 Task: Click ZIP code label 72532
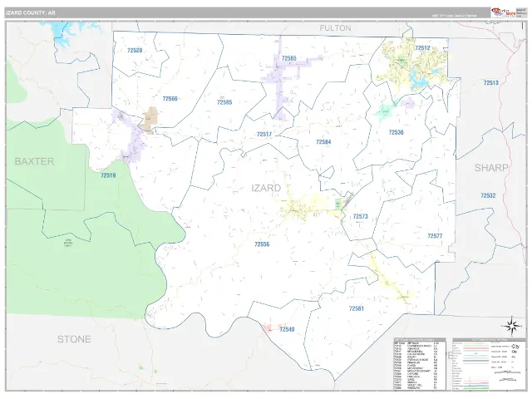point(488,196)
